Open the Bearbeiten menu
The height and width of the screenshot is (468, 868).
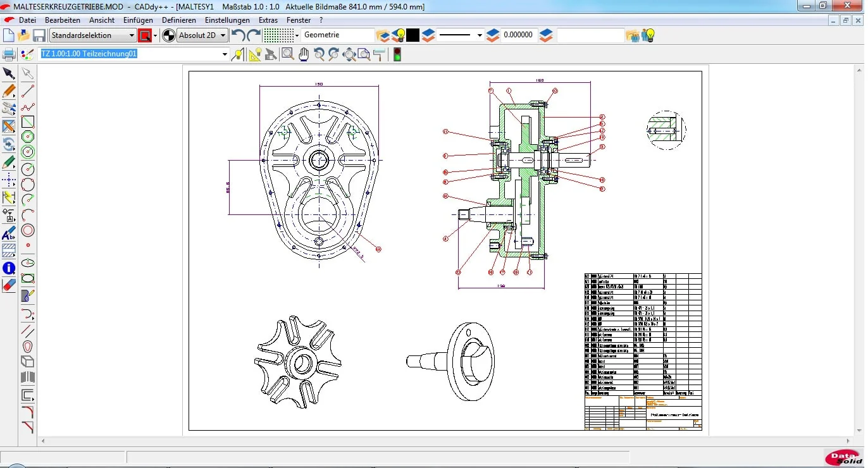pyautogui.click(x=63, y=20)
